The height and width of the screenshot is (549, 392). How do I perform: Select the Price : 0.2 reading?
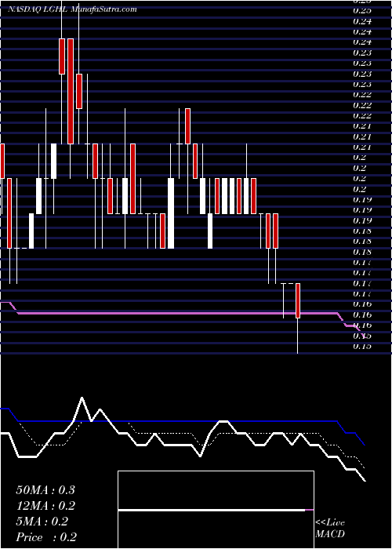(46, 537)
